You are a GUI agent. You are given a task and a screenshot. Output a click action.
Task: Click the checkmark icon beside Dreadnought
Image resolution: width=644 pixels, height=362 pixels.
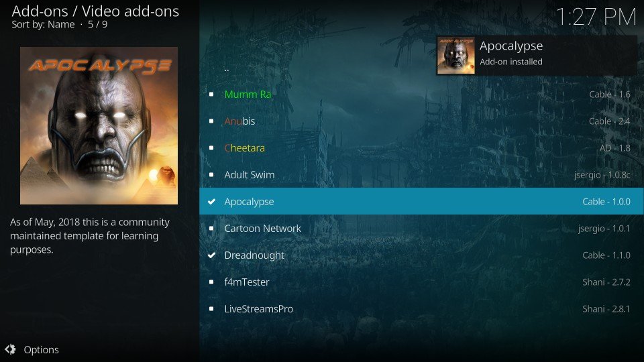(x=211, y=255)
